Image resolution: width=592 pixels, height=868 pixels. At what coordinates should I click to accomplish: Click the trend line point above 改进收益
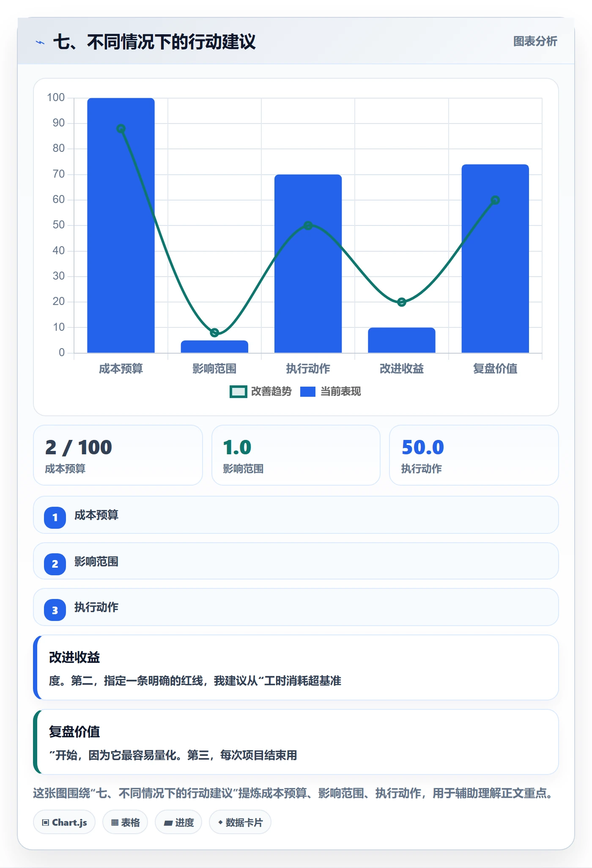[402, 302]
